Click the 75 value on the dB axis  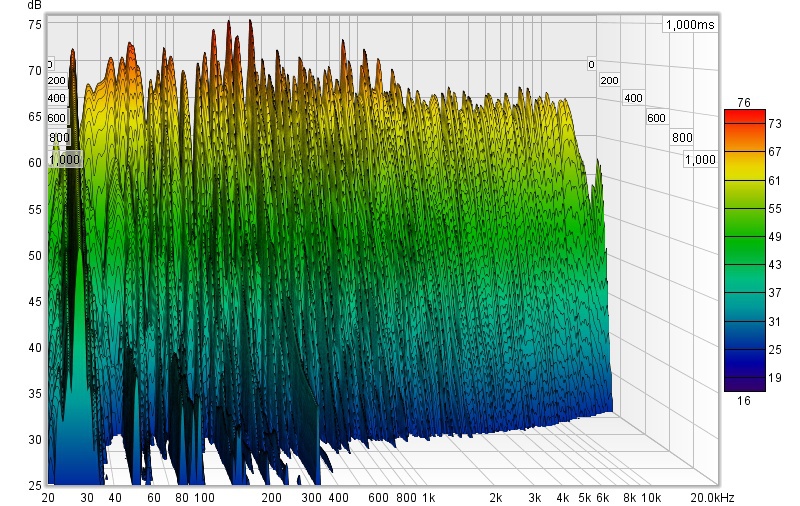[x=35, y=24]
